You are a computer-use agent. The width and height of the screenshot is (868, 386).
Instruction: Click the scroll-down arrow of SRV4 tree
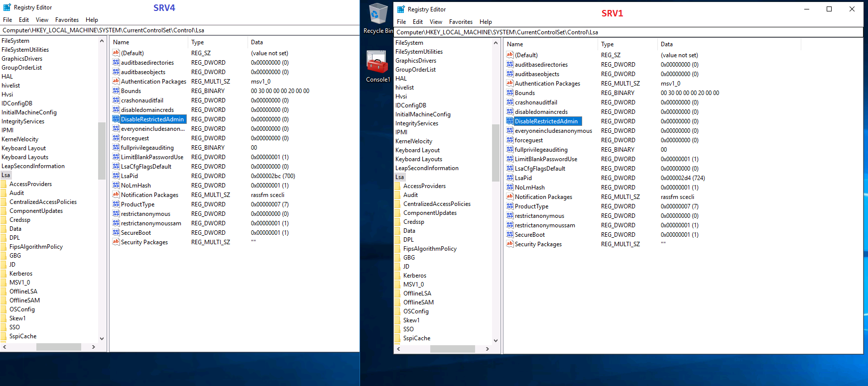coord(102,339)
